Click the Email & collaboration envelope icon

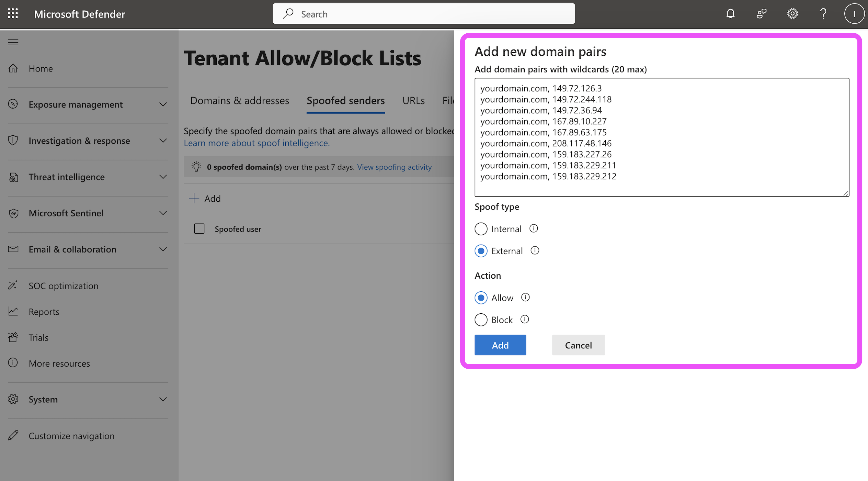(x=13, y=249)
